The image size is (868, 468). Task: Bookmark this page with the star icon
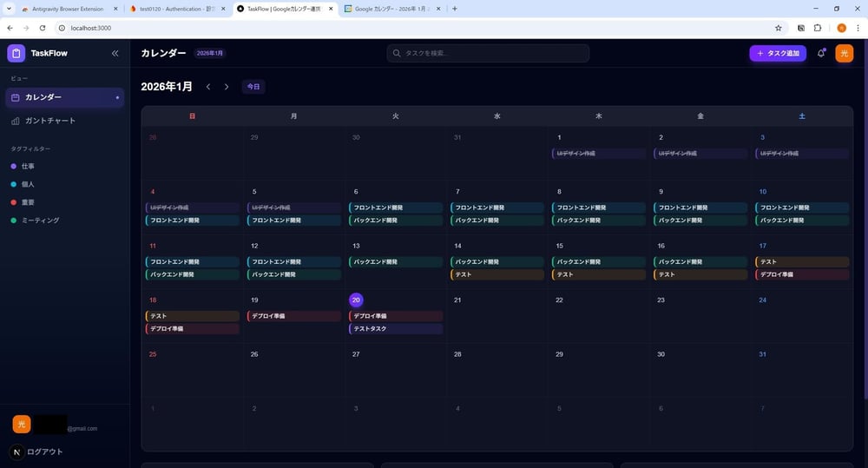(x=778, y=28)
